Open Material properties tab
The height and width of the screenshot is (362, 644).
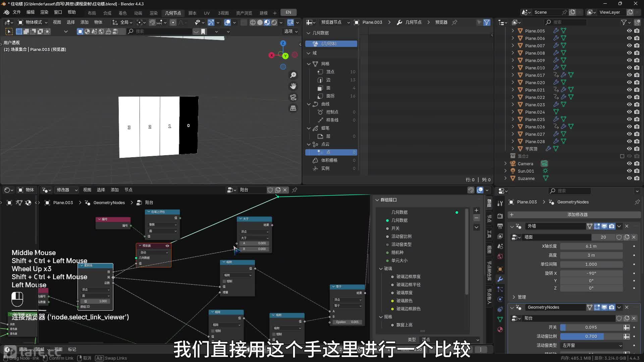tap(500, 329)
